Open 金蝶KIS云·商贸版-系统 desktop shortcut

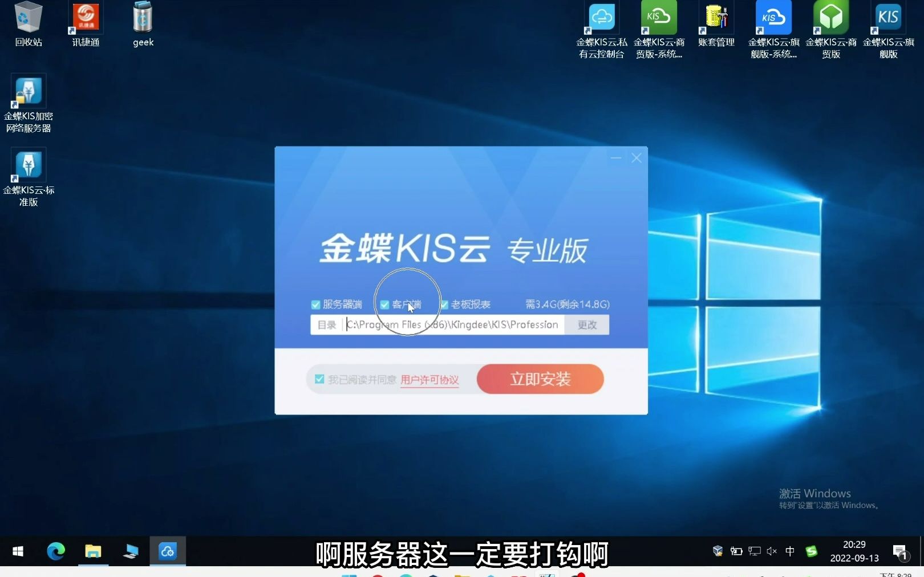[x=659, y=30]
